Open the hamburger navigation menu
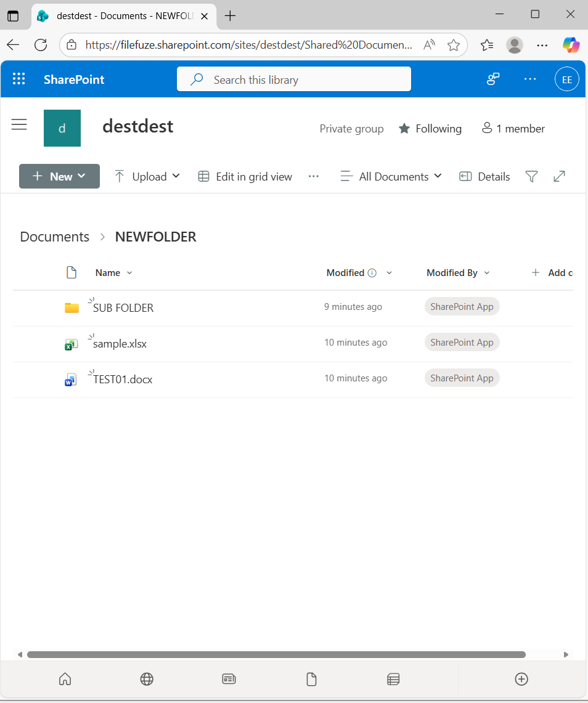This screenshot has width=588, height=703. 19,124
